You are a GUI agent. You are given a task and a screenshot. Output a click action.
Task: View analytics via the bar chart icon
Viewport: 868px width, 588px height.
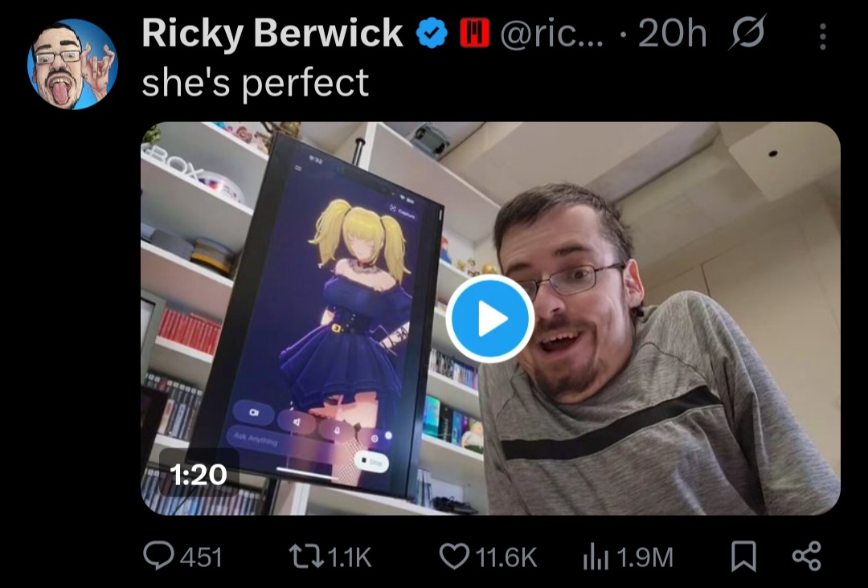pos(596,557)
